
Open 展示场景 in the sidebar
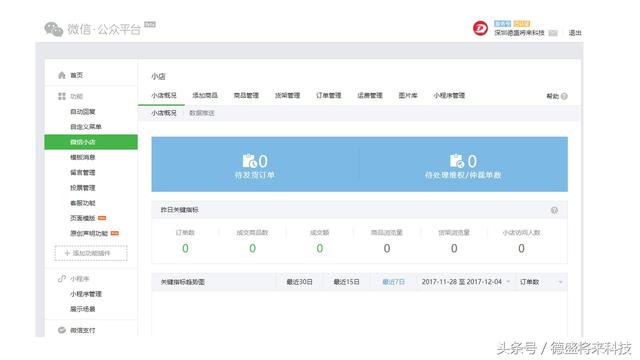click(82, 309)
